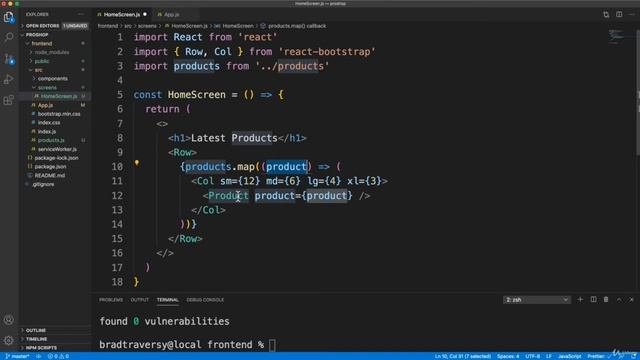Open index.css in the file tree
The image size is (640, 360).
point(55,123)
